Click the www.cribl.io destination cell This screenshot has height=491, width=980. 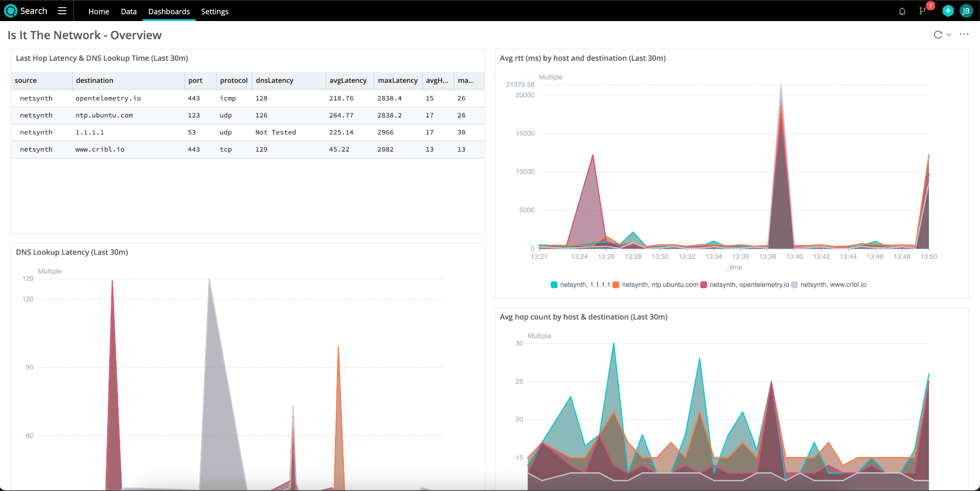(x=100, y=149)
